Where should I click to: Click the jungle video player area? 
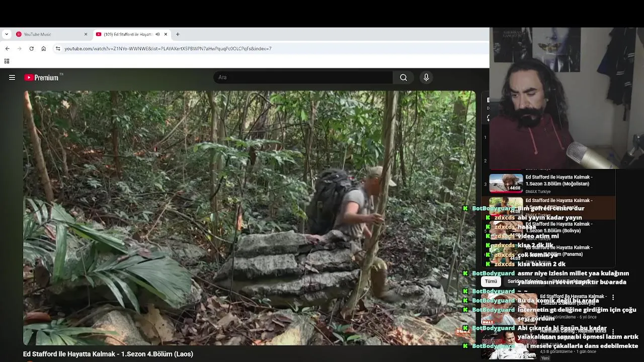(x=249, y=218)
